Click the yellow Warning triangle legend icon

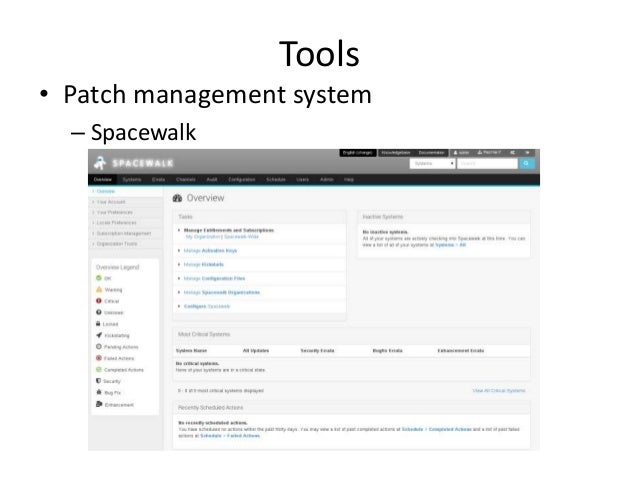(x=99, y=289)
